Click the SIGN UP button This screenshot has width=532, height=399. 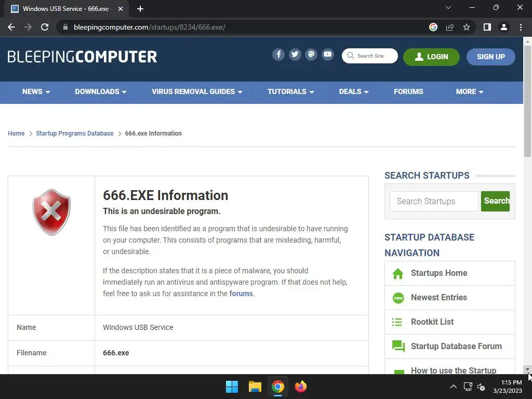point(490,57)
